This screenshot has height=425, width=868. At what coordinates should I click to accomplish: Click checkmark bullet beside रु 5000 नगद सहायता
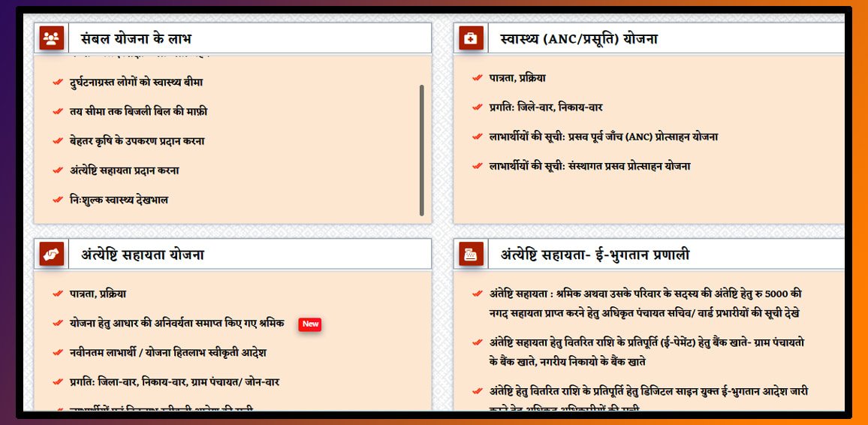(478, 294)
